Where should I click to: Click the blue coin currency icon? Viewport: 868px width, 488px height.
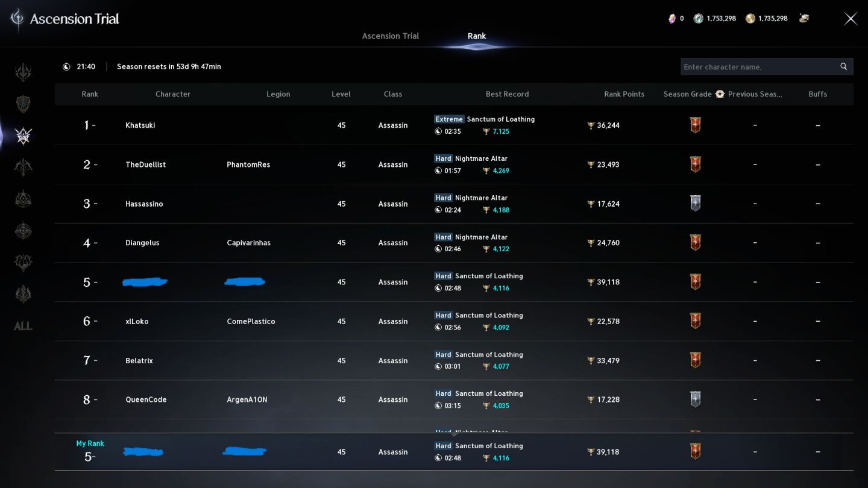coord(698,19)
